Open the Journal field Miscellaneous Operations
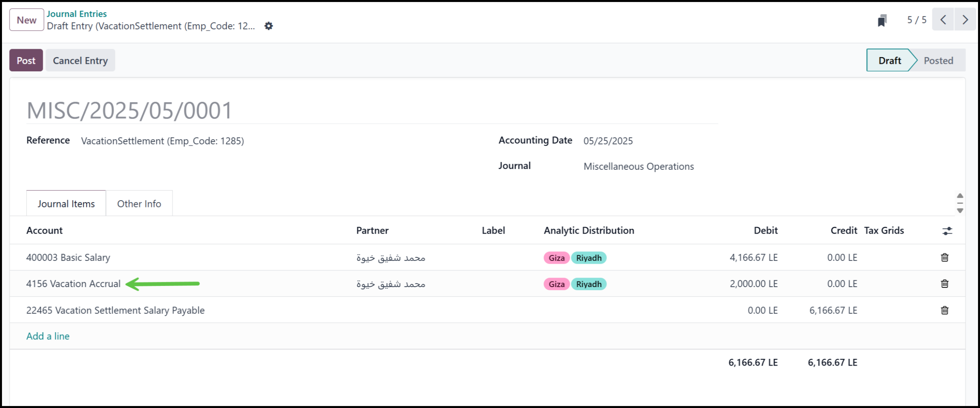980x408 pixels. pos(638,167)
